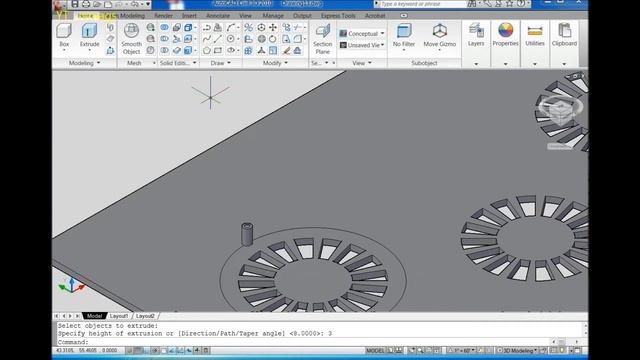Open the Conceptual visual style dropdown
The height and width of the screenshot is (360, 640).
tap(362, 33)
